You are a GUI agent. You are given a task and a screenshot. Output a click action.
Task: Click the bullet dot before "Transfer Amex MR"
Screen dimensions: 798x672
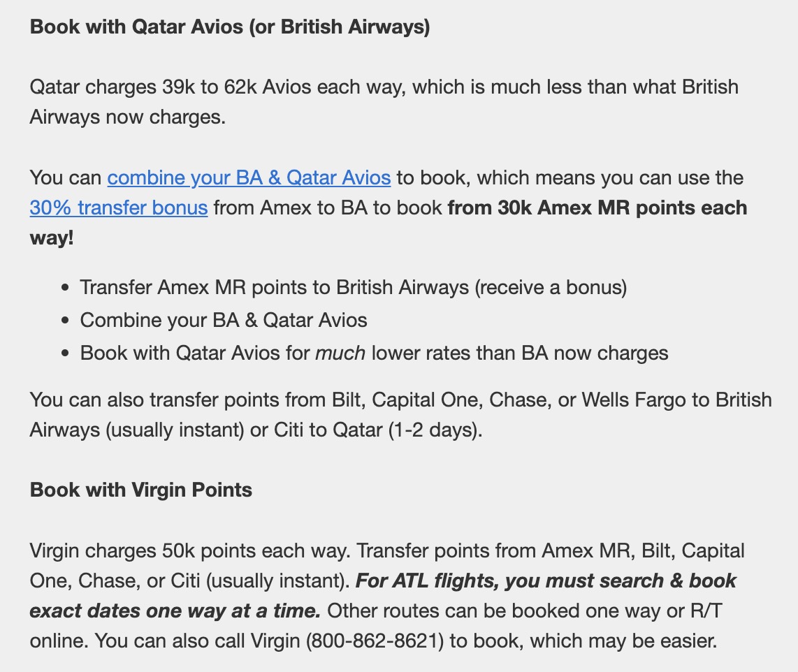[x=66, y=287]
